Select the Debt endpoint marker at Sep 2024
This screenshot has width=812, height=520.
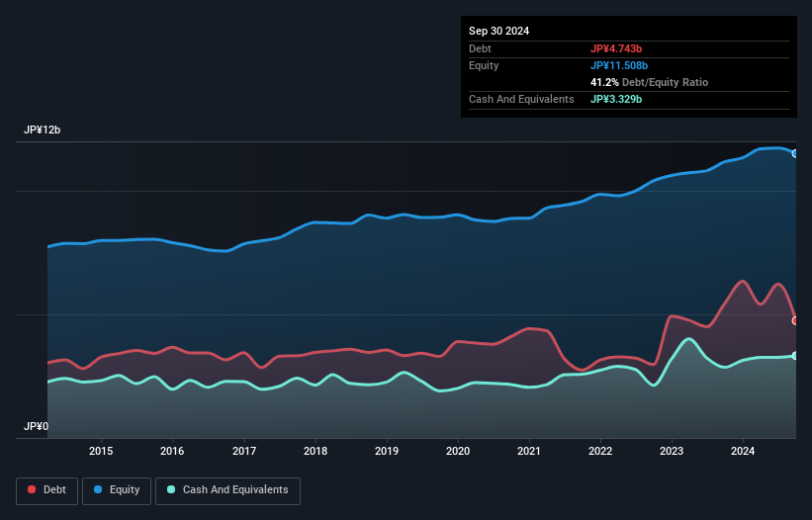coord(795,320)
